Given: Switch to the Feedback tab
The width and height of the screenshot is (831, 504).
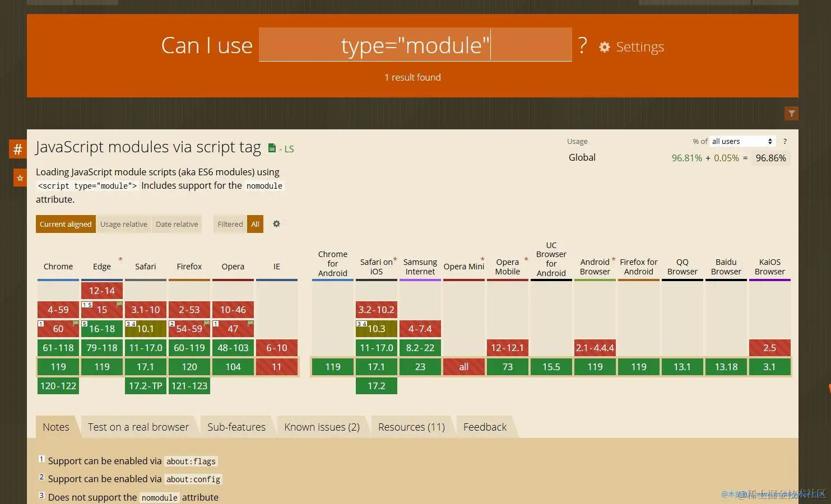Looking at the screenshot, I should 485,427.
